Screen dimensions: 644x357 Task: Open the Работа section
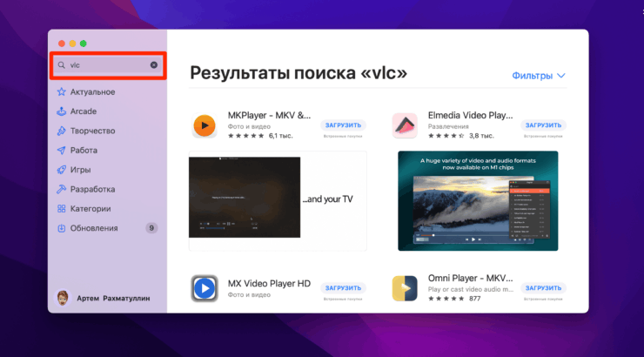(84, 151)
